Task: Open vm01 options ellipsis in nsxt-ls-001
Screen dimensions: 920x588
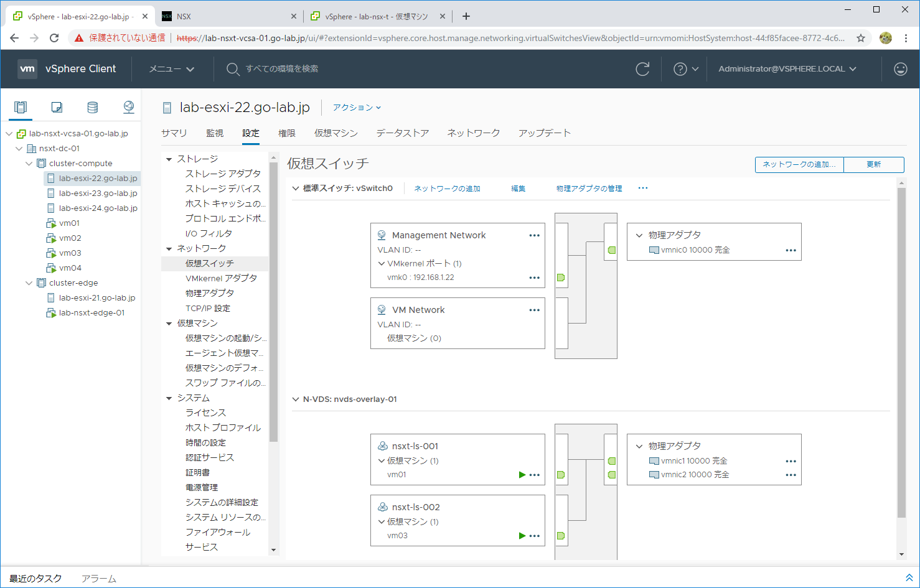Action: tap(534, 475)
